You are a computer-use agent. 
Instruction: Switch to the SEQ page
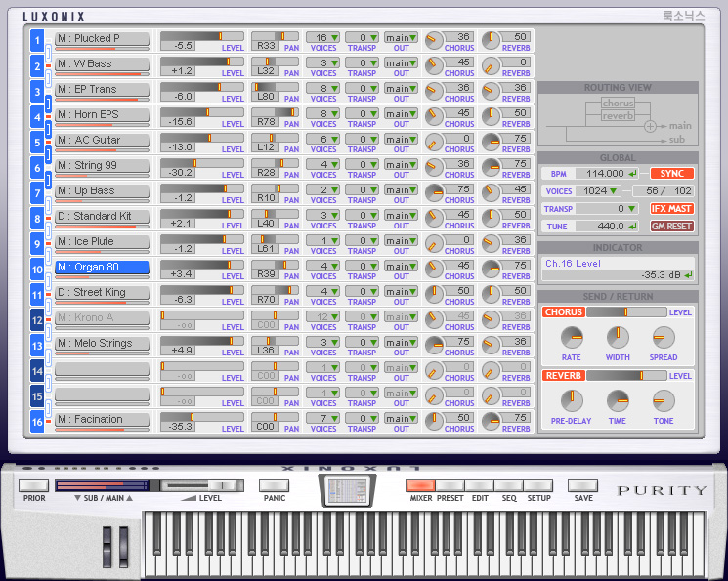[509, 486]
